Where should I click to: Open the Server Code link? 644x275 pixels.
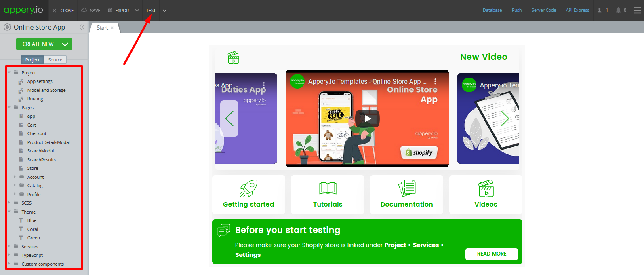click(x=543, y=11)
